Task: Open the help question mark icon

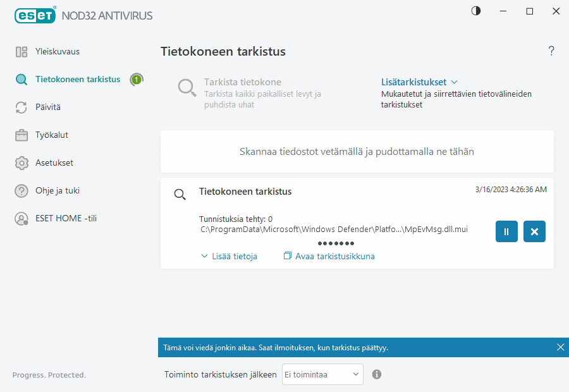Action: pyautogui.click(x=551, y=51)
